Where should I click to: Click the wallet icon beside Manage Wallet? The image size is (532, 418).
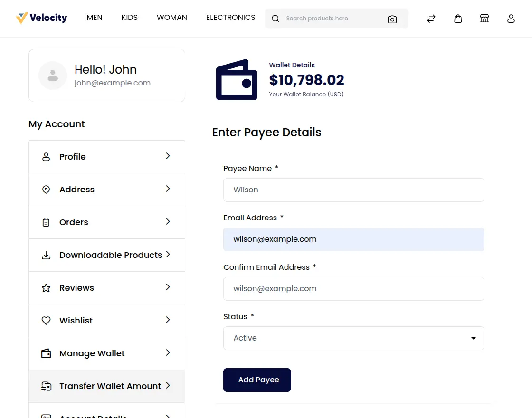click(x=46, y=353)
